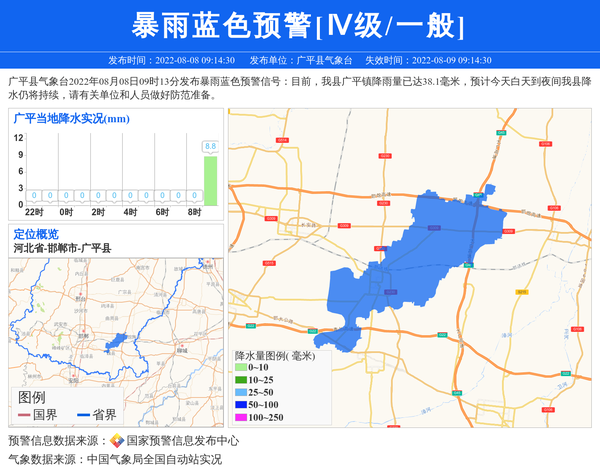The width and height of the screenshot is (600, 471).
Task: Select the 50~100 dark blue legend swatch
Action: pyautogui.click(x=241, y=405)
